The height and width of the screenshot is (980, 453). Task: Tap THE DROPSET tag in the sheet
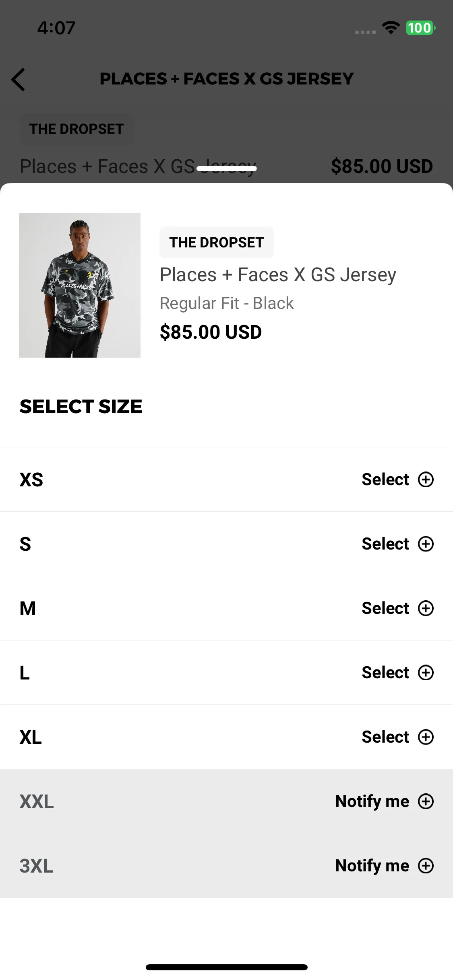(x=217, y=243)
